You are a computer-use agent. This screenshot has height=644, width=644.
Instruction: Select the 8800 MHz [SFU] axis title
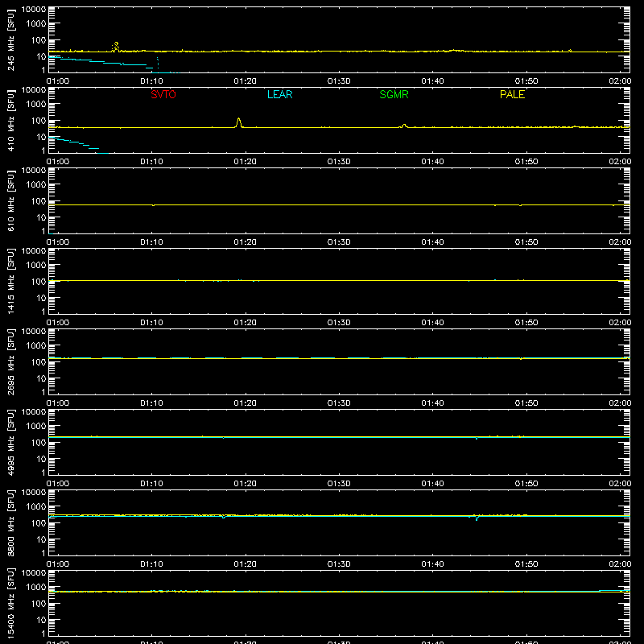pos(10,522)
